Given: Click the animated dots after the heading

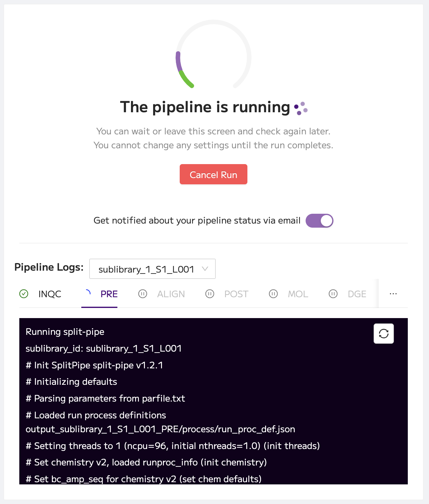Looking at the screenshot, I should pyautogui.click(x=301, y=108).
